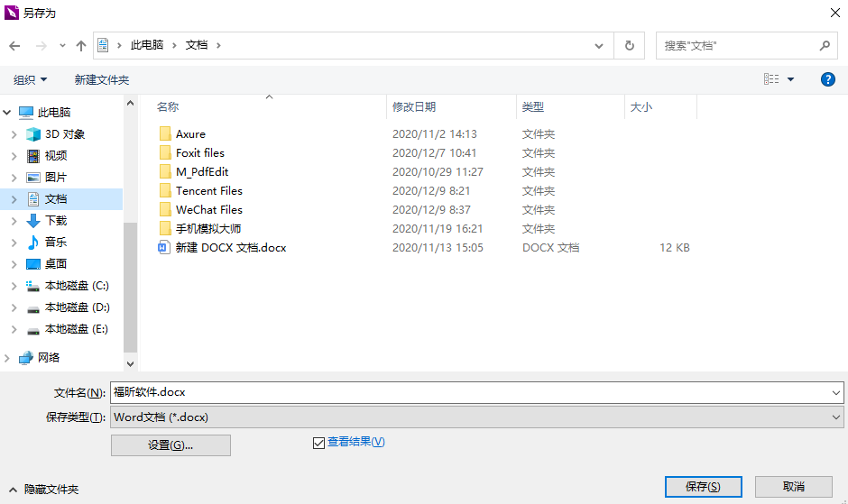
Task: Click the 网络 network icon
Action: 26,357
